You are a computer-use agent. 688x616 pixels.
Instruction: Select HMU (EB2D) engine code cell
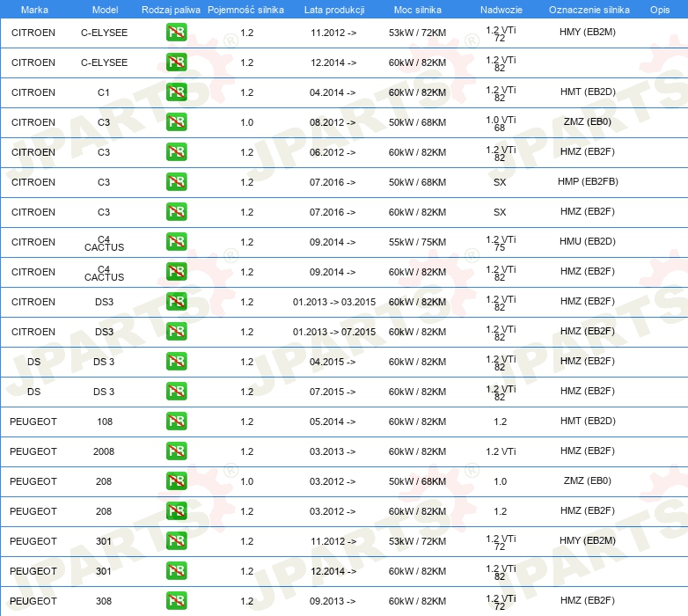tap(588, 241)
